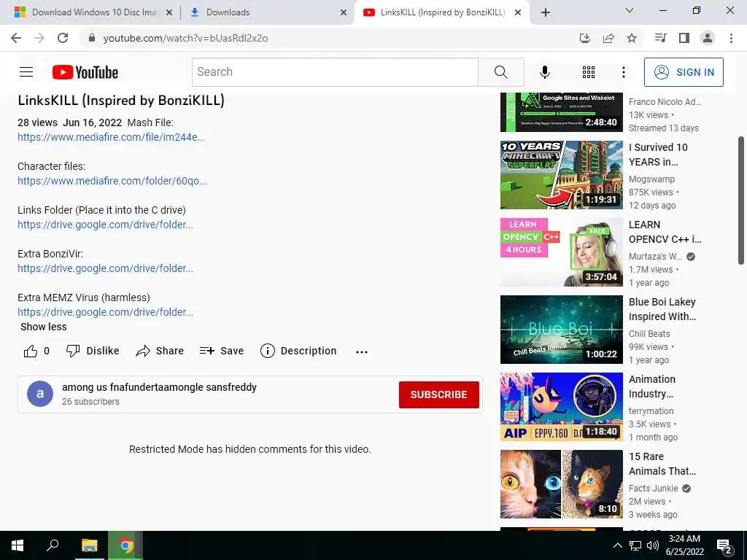Screen dimensions: 747x560
Task: Open the Learn OpenCV C++ thumbnail
Action: click(x=561, y=252)
